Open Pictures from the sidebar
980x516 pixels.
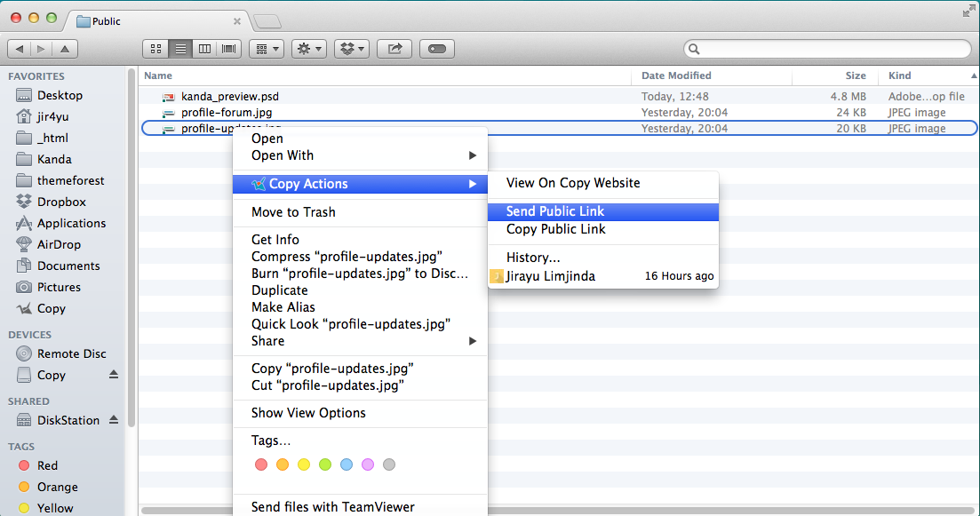[59, 287]
